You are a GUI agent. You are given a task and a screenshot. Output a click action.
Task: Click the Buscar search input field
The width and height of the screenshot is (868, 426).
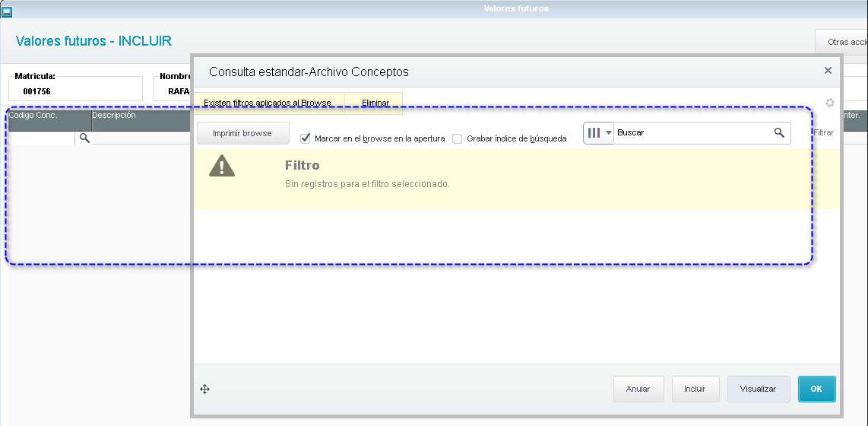pos(695,133)
